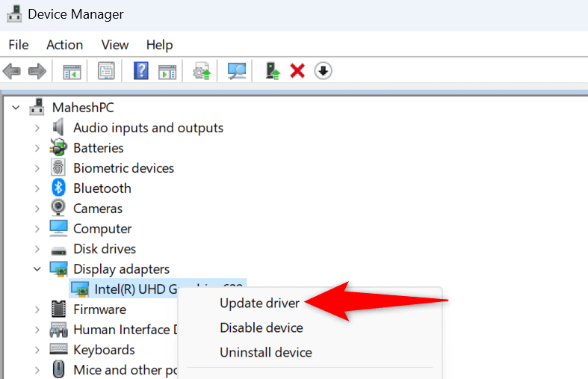Click the Disable device down-arrow icon
The height and width of the screenshot is (379, 588).
click(323, 70)
